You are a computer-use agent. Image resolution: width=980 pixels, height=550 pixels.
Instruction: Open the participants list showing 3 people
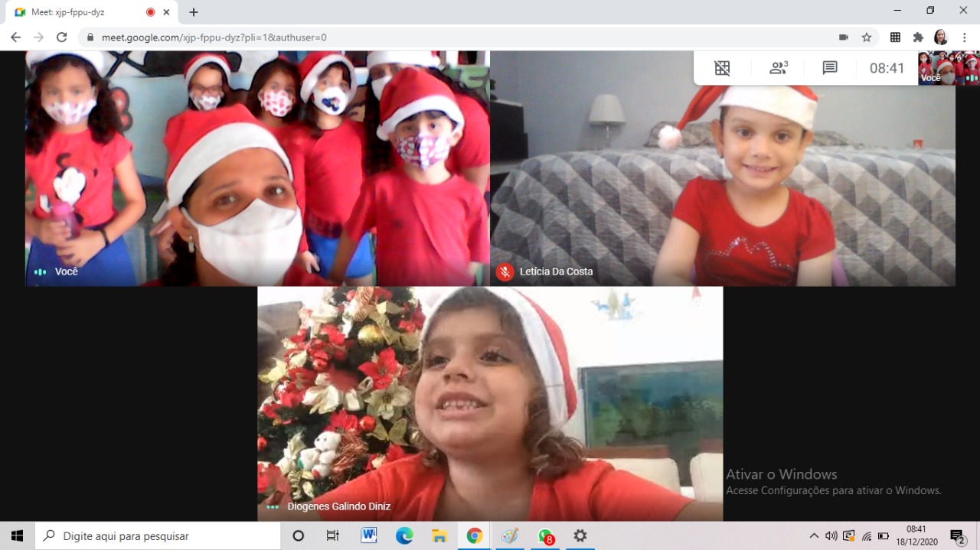779,68
